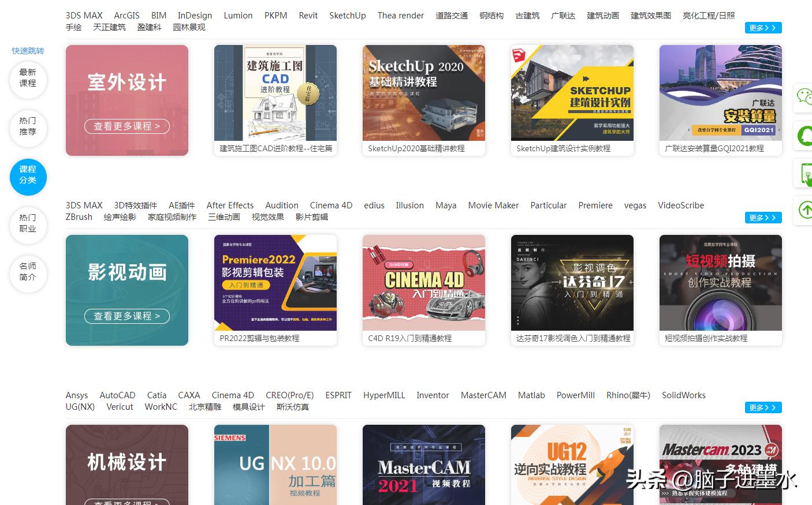Image resolution: width=812 pixels, height=505 pixels.
Task: Select the After Effects category tag
Action: point(230,205)
